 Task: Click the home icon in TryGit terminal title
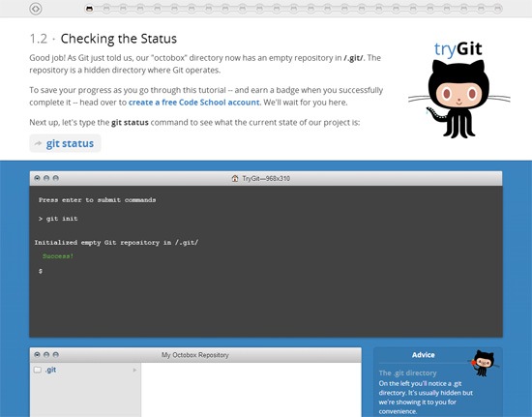(x=235, y=178)
